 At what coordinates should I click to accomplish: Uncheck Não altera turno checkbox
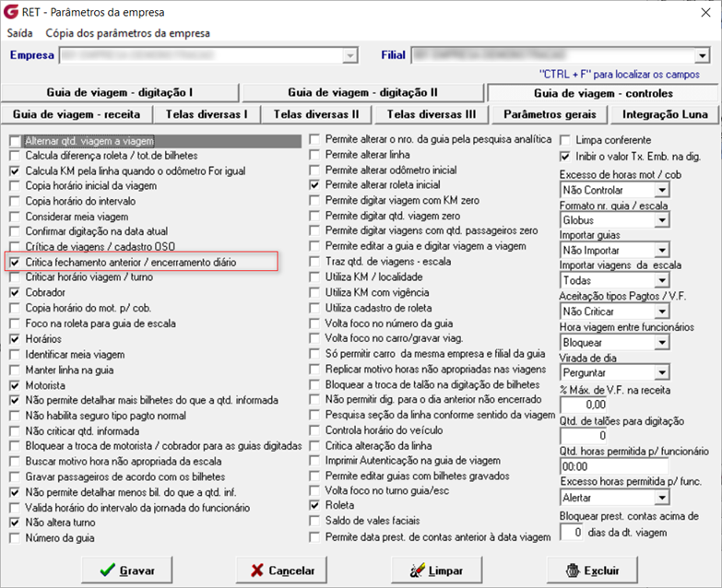pos(15,523)
